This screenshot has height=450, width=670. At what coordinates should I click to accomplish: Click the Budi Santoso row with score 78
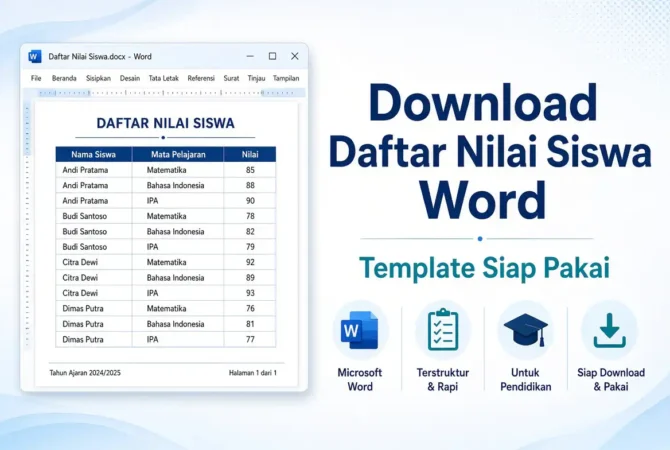pos(166,216)
